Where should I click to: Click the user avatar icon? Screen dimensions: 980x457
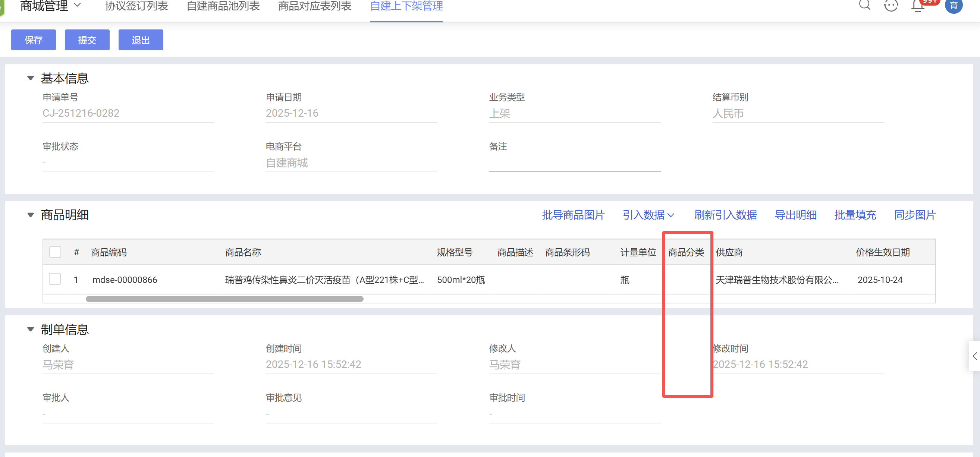tap(954, 5)
